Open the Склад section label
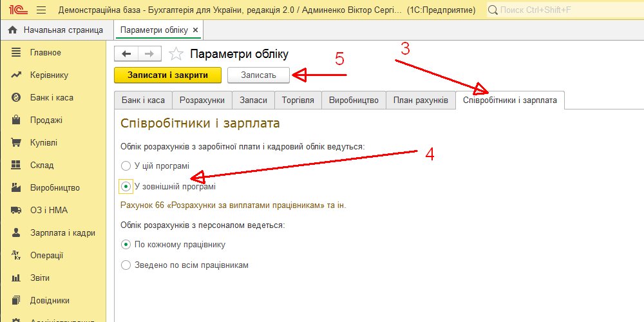644x322 pixels. [42, 165]
